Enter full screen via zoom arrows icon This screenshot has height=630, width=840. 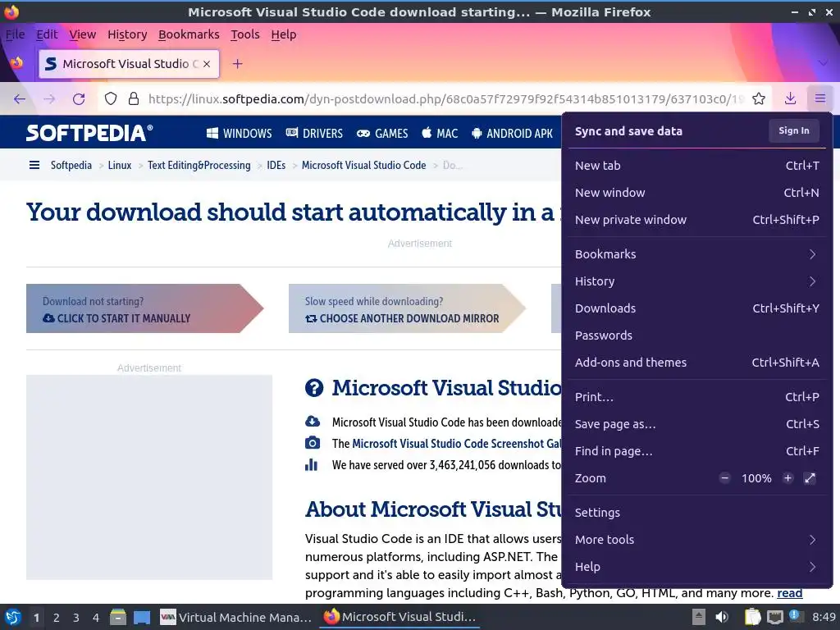point(810,478)
